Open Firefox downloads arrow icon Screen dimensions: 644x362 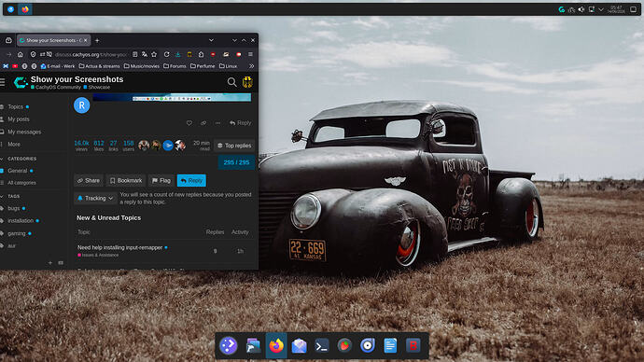coord(178,54)
